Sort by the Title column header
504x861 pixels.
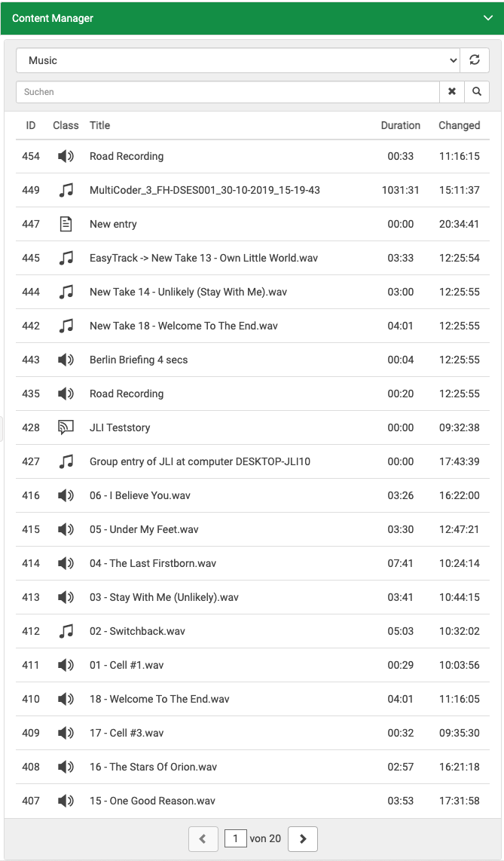pyautogui.click(x=99, y=125)
